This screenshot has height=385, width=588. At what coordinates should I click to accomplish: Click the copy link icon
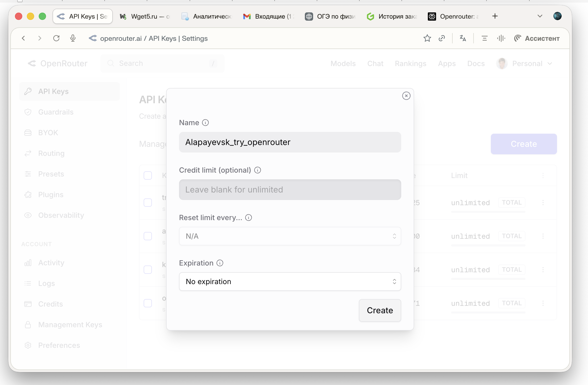point(442,38)
